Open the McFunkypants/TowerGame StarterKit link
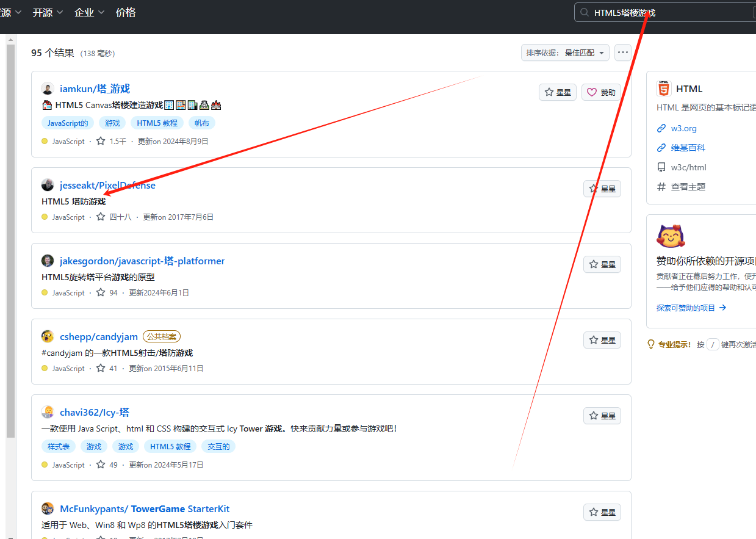The width and height of the screenshot is (756, 539). click(145, 508)
